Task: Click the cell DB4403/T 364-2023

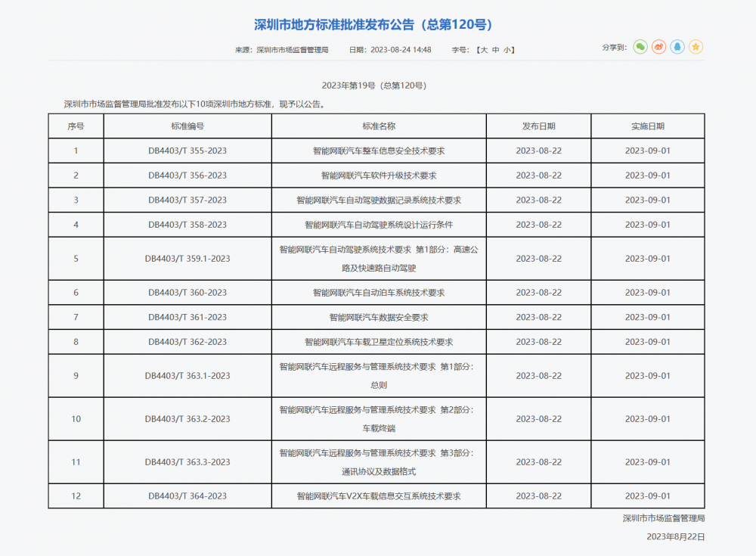Action: (187, 495)
